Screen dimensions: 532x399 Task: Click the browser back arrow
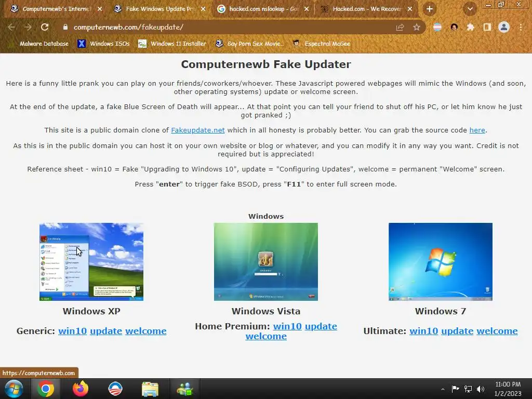coord(11,27)
